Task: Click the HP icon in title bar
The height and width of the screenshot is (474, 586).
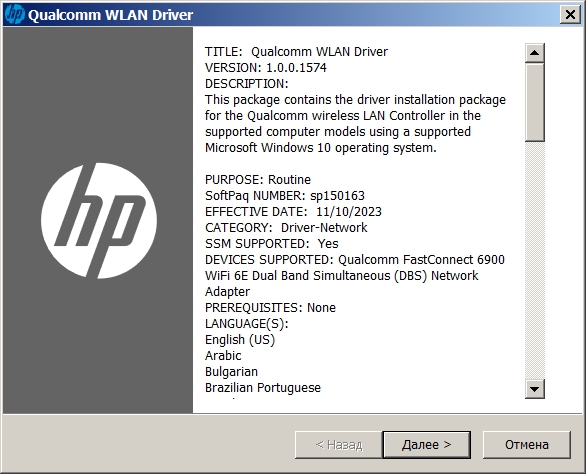Action: click(x=15, y=15)
